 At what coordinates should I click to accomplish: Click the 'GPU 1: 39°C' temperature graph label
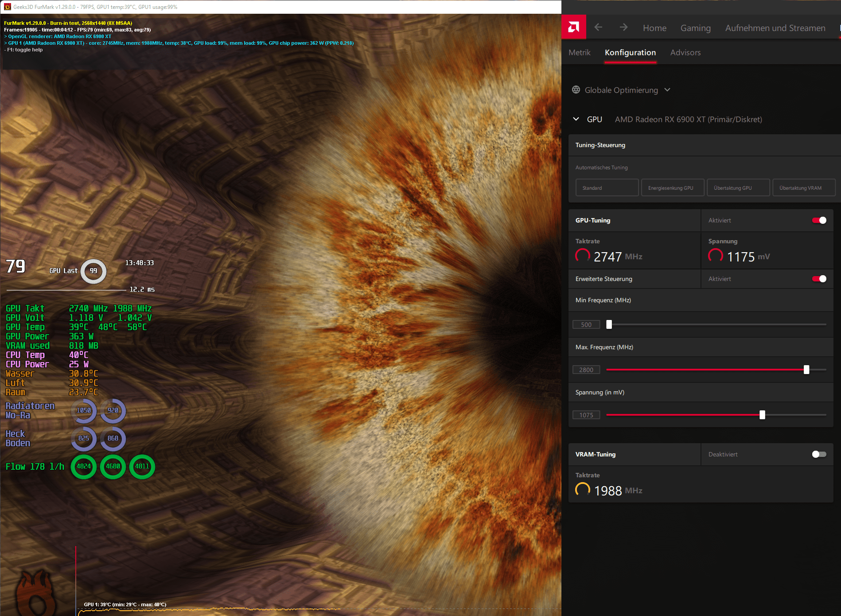[125, 604]
